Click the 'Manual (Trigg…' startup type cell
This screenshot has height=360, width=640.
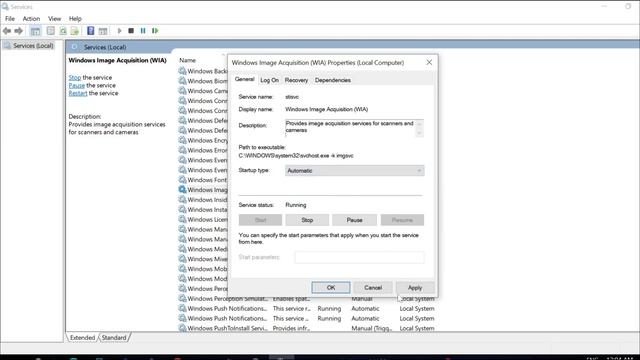click(371, 328)
